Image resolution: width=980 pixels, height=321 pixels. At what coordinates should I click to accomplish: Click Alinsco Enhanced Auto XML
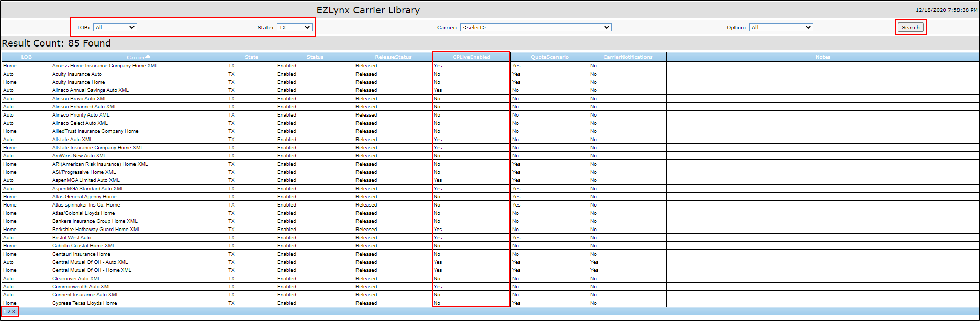click(84, 107)
